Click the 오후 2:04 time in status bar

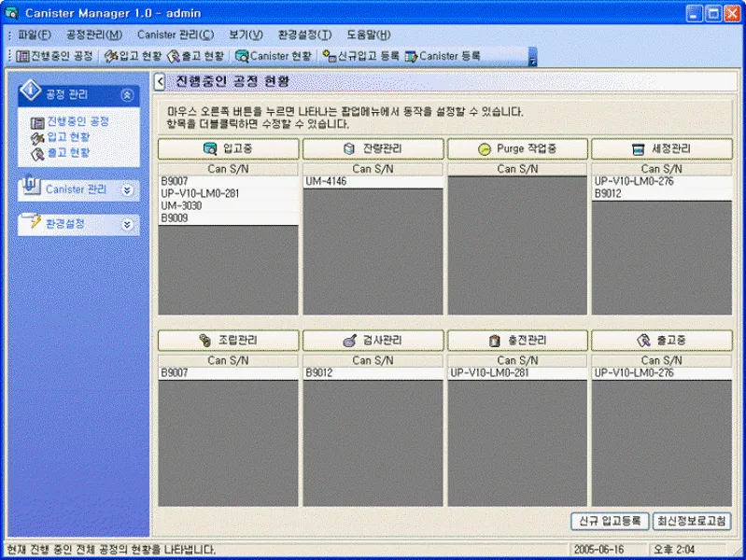(x=674, y=550)
